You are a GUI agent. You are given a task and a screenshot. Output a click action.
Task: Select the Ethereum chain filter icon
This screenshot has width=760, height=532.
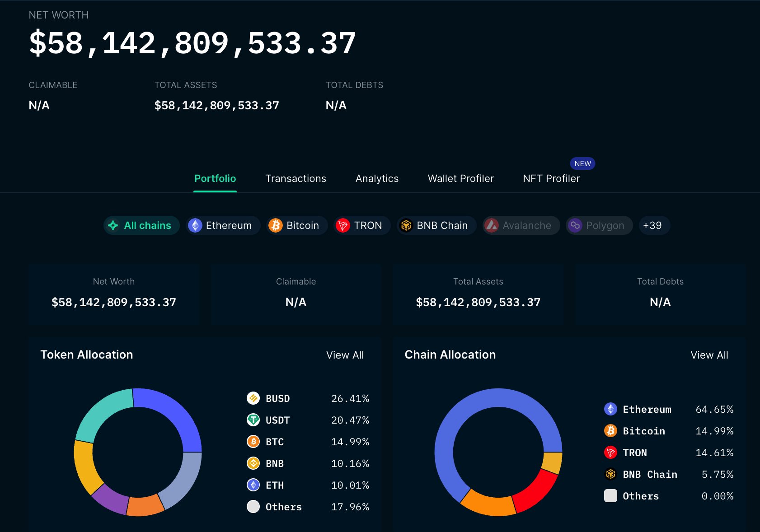tap(195, 225)
